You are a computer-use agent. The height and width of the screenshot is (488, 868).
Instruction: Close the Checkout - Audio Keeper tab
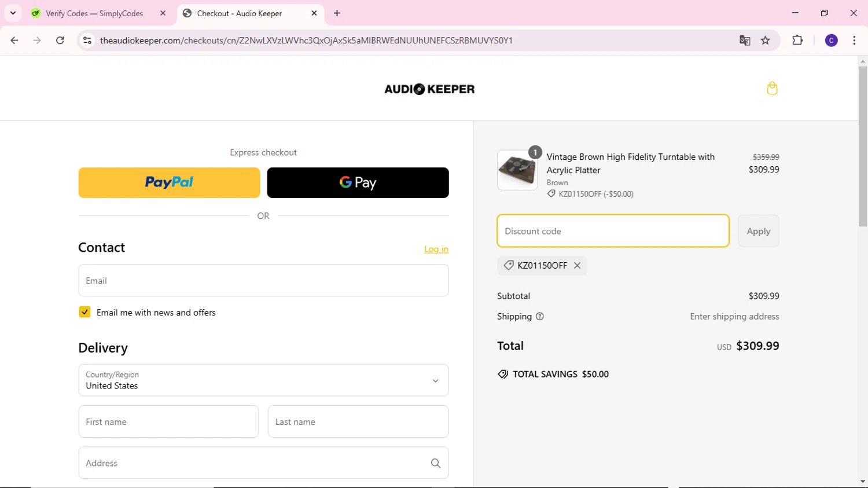click(314, 13)
